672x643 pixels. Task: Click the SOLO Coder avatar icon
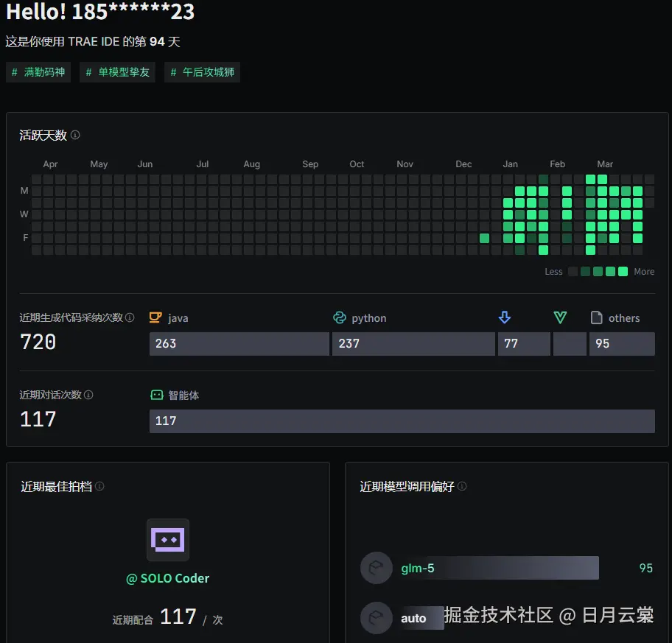coord(168,540)
